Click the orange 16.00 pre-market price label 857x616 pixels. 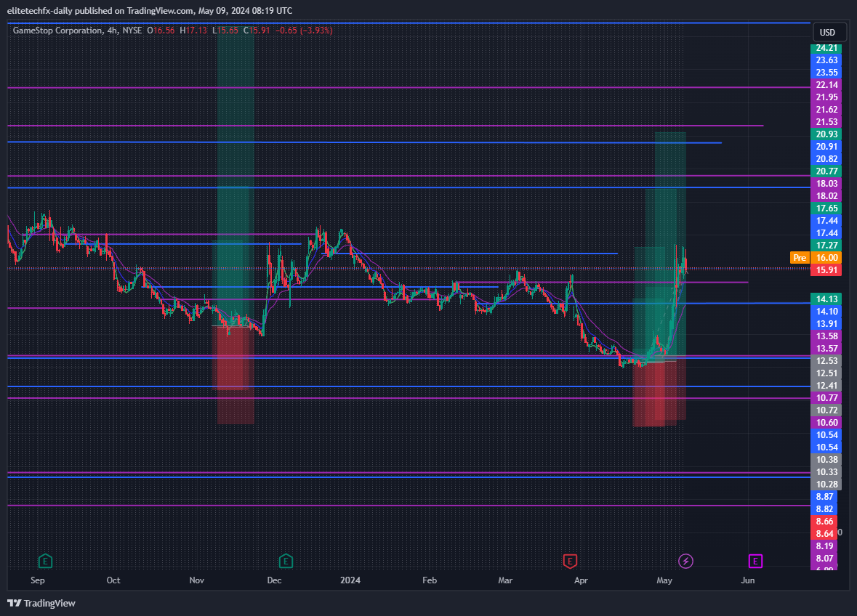pos(826,258)
